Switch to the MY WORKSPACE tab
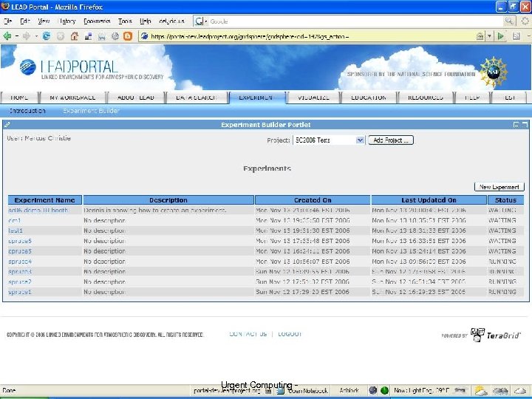 pyautogui.click(x=72, y=98)
